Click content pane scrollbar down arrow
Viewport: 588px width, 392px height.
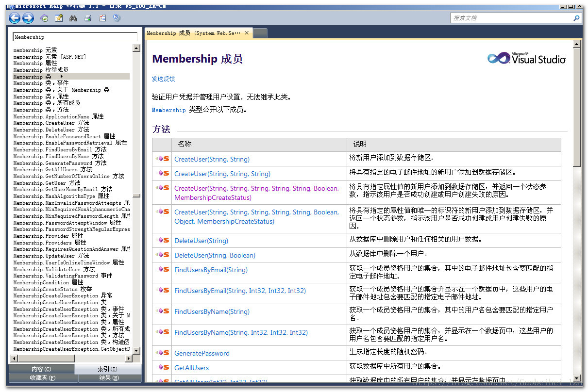(577, 378)
